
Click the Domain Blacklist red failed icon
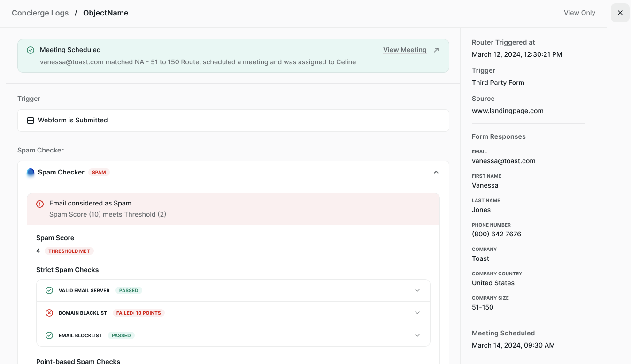click(49, 313)
